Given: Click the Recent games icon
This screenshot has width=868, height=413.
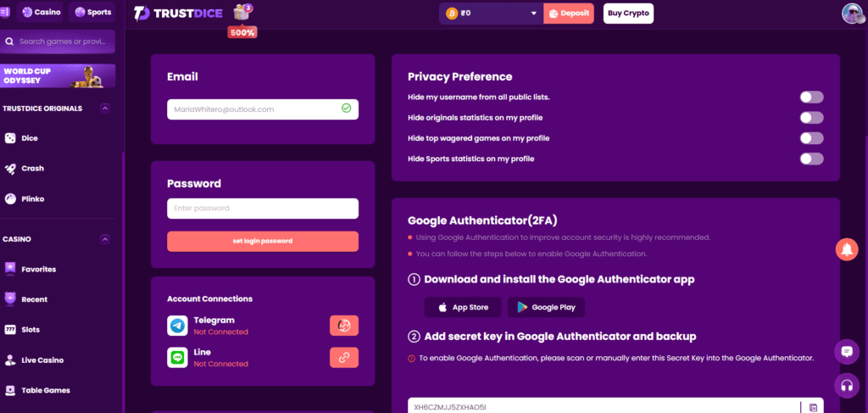Looking at the screenshot, I should [10, 299].
